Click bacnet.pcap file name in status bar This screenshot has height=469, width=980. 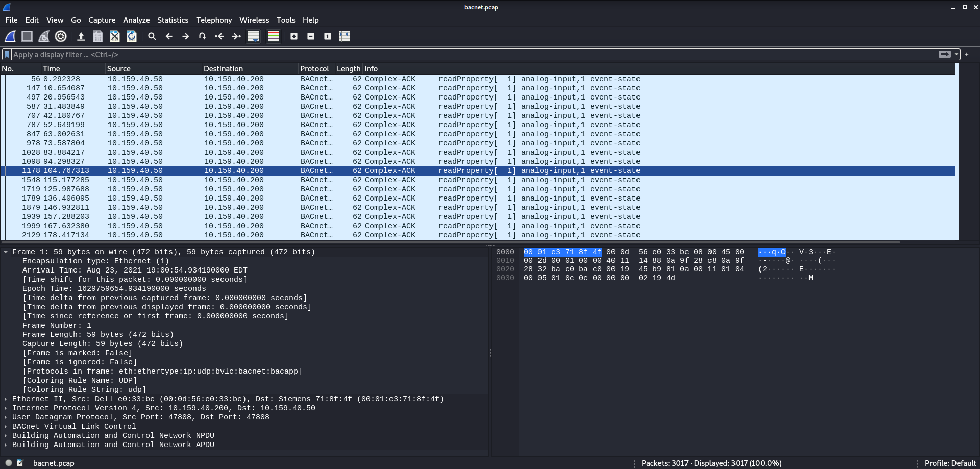(54, 463)
